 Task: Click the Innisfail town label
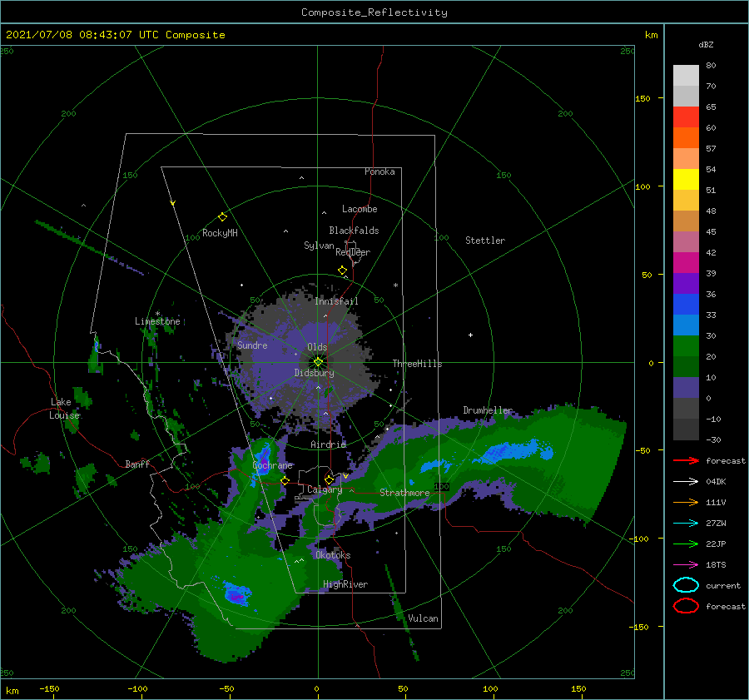coord(336,301)
